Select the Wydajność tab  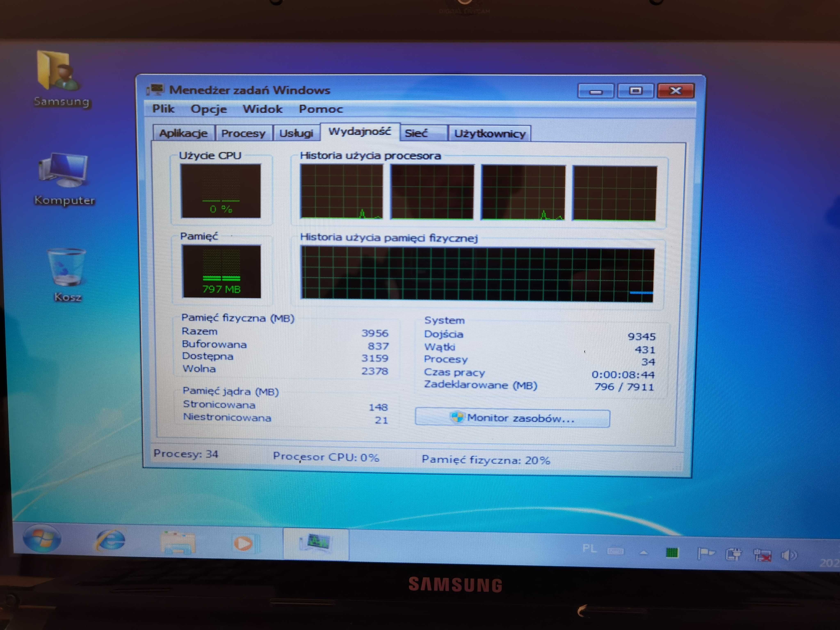click(x=360, y=131)
